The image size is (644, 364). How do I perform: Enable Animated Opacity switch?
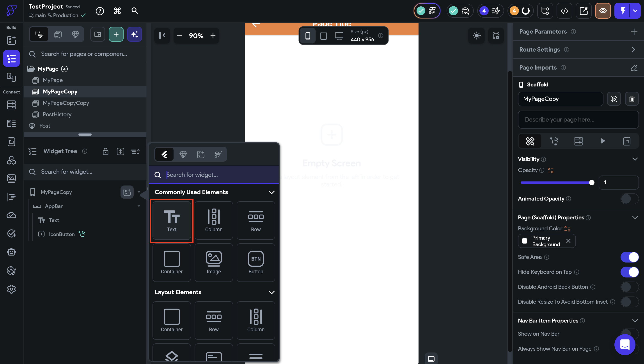(x=629, y=199)
